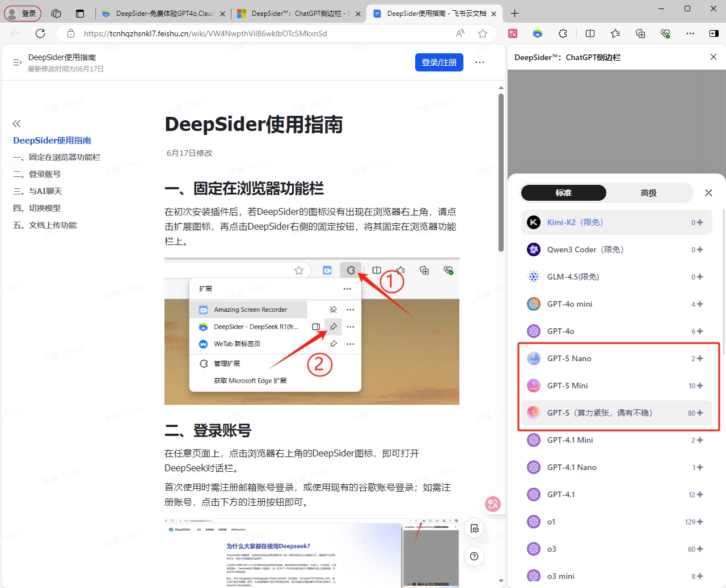Open a new browser tab

coord(514,14)
